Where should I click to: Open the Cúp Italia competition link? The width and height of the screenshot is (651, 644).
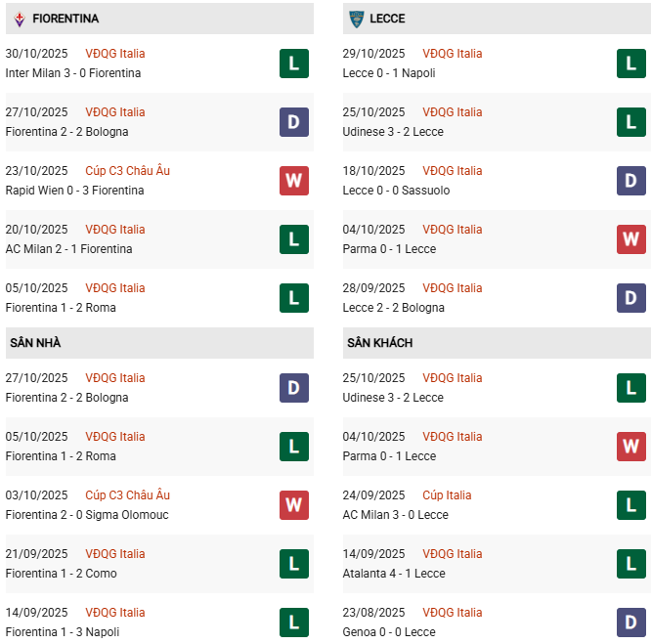[x=446, y=495]
